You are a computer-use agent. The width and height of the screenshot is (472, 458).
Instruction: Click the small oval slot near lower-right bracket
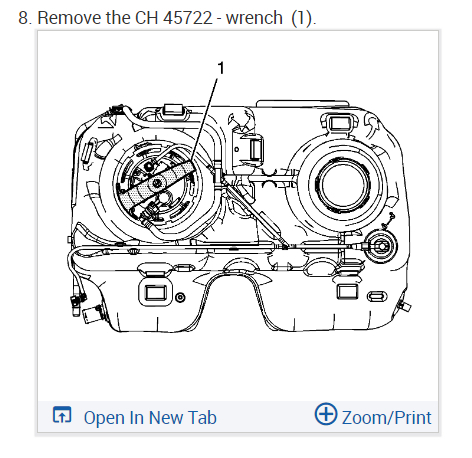tap(377, 296)
